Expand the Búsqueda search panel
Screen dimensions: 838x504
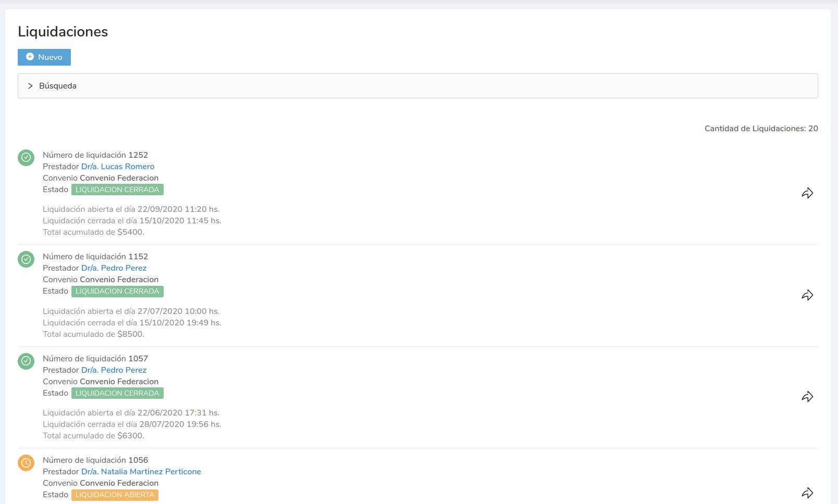click(58, 86)
